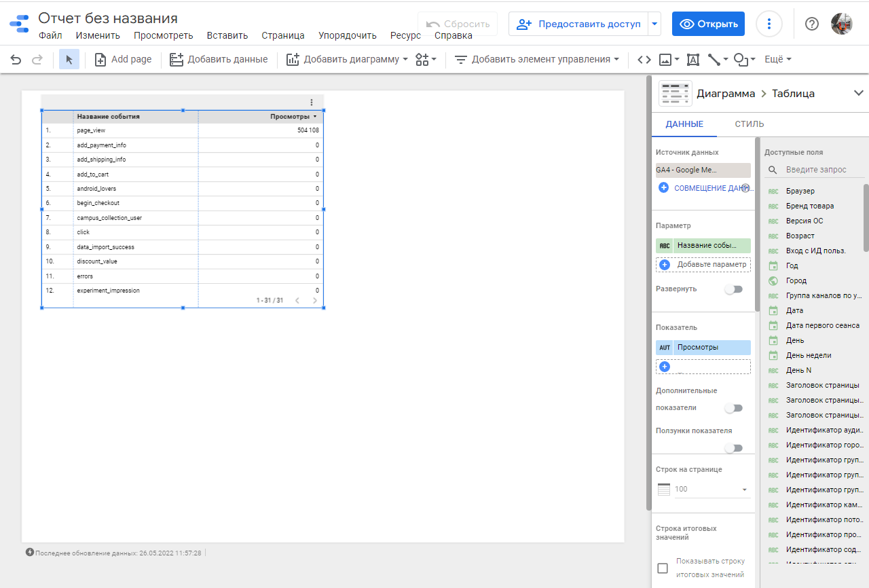869x588 pixels.
Task: Click the embed URL code icon
Action: (644, 60)
